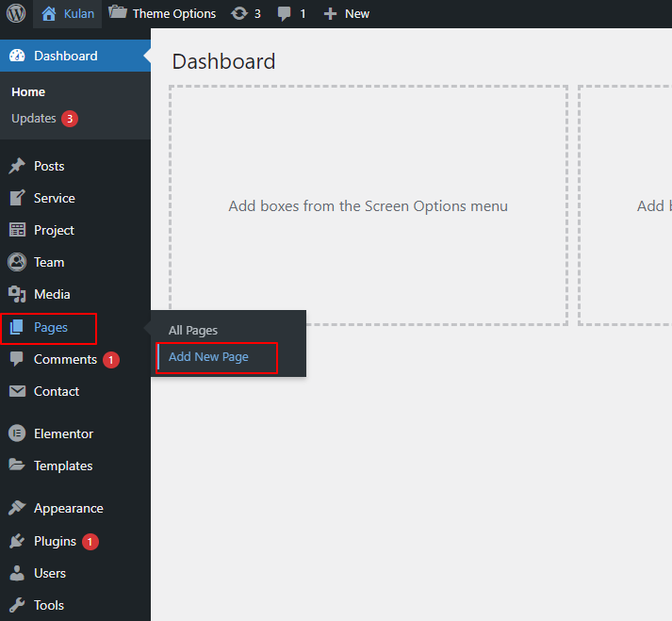Click the plus icon next to New
Screen dimensions: 672x621
pos(330,14)
